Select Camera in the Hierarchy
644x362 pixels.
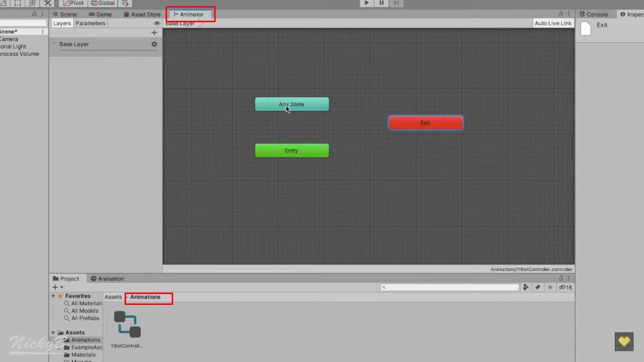click(9, 39)
